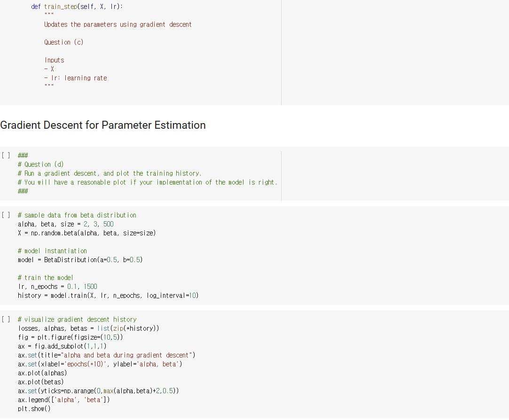Image resolution: width=509 pixels, height=420 pixels.
Task: Click the '# train the model' comment
Action: (x=46, y=278)
